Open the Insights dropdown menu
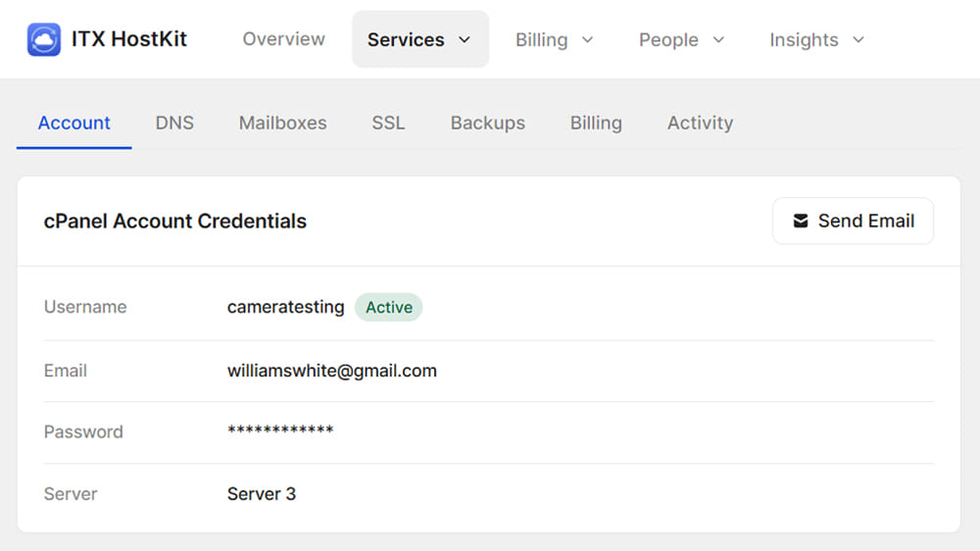Screen dimensions: 980x551 tap(817, 39)
